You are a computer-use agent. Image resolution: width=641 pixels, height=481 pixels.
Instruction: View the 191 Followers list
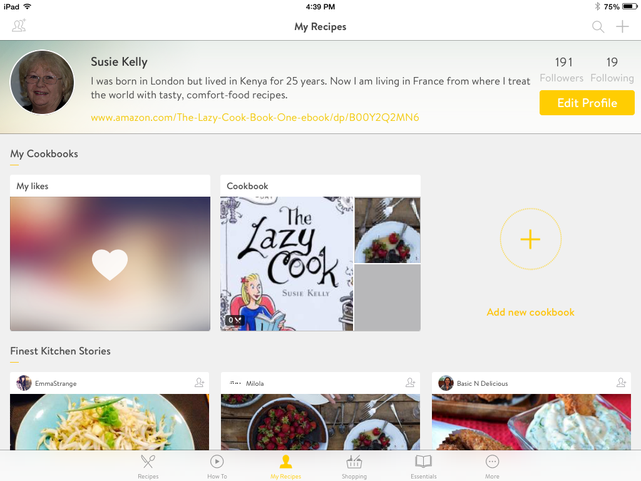tap(562, 69)
